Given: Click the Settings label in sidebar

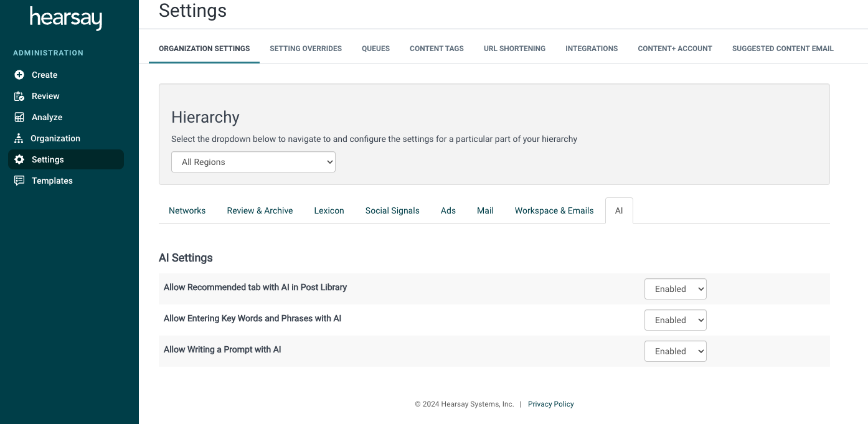Looking at the screenshot, I should (x=48, y=159).
